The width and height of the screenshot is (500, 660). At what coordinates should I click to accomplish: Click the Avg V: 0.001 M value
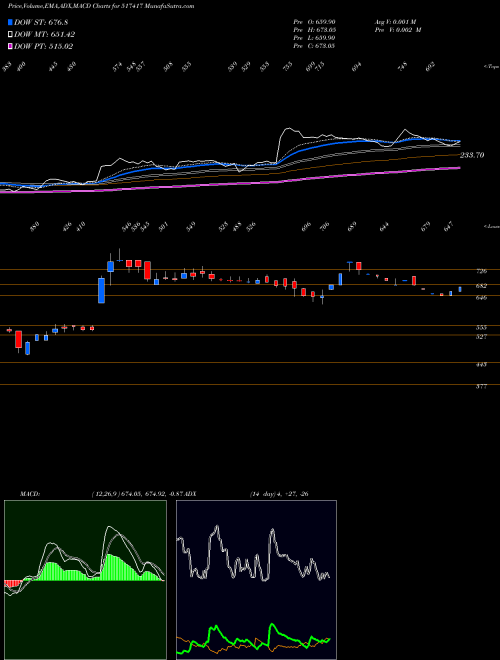point(395,21)
